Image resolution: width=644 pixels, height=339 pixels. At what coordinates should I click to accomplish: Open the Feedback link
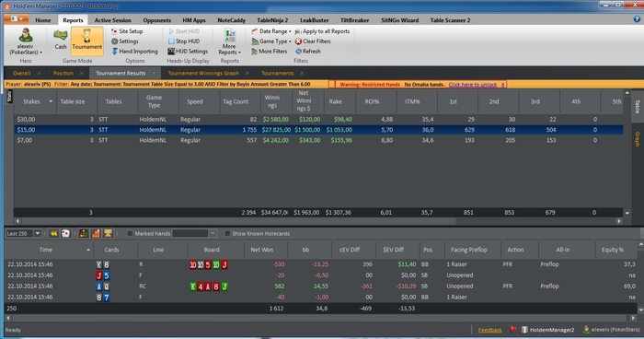pos(490,330)
